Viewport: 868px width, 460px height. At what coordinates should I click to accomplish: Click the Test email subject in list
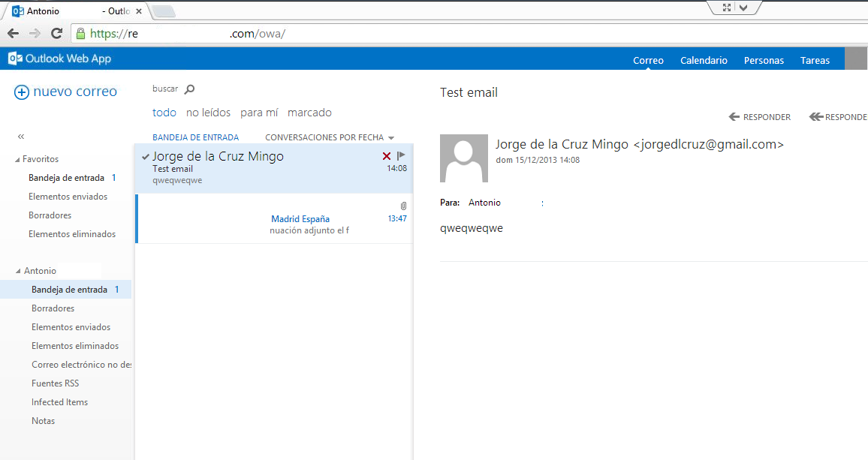point(173,169)
